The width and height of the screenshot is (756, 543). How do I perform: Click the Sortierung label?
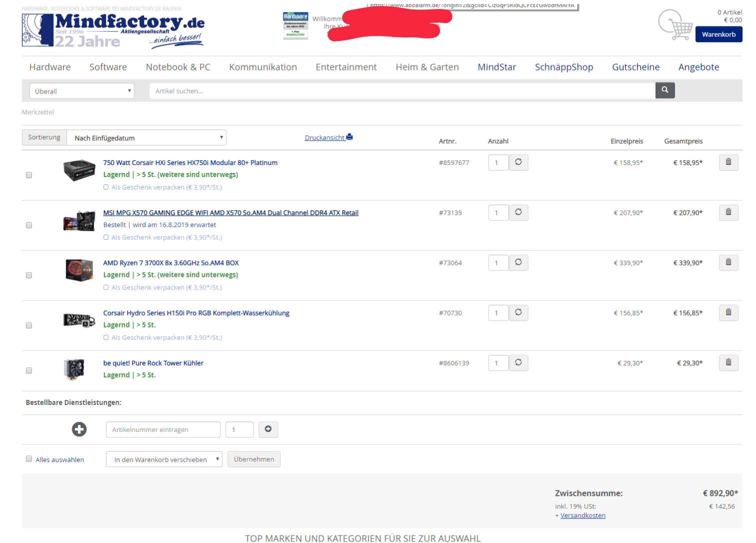tap(44, 137)
